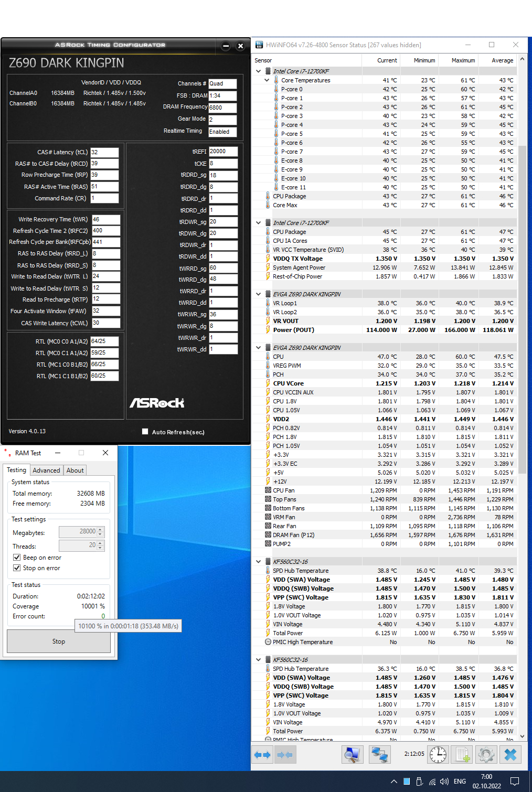This screenshot has width=532, height=792.
Task: Click the blue square tray icon
Action: pyautogui.click(x=407, y=782)
